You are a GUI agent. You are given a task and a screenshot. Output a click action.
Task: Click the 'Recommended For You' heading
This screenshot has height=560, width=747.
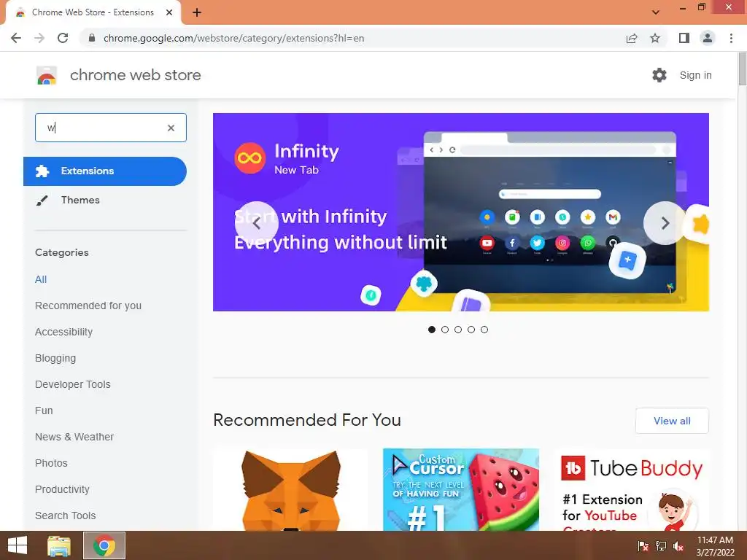click(x=307, y=420)
